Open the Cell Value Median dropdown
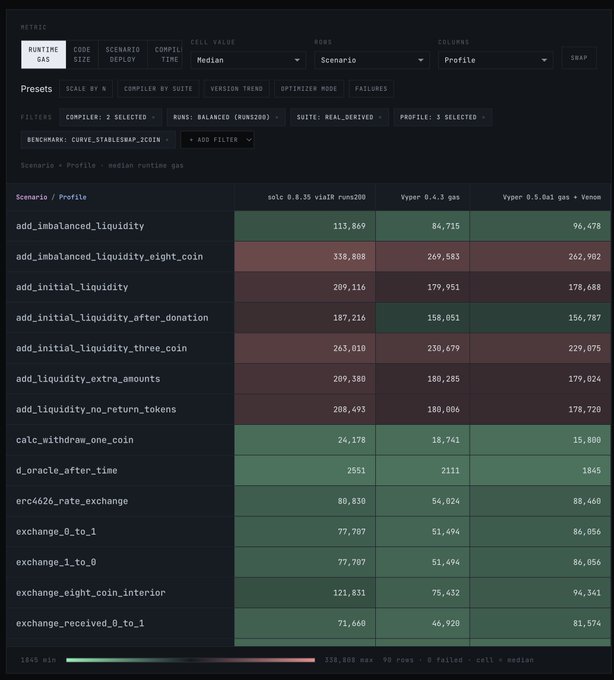Viewport: 614px width, 680px height. tap(248, 60)
